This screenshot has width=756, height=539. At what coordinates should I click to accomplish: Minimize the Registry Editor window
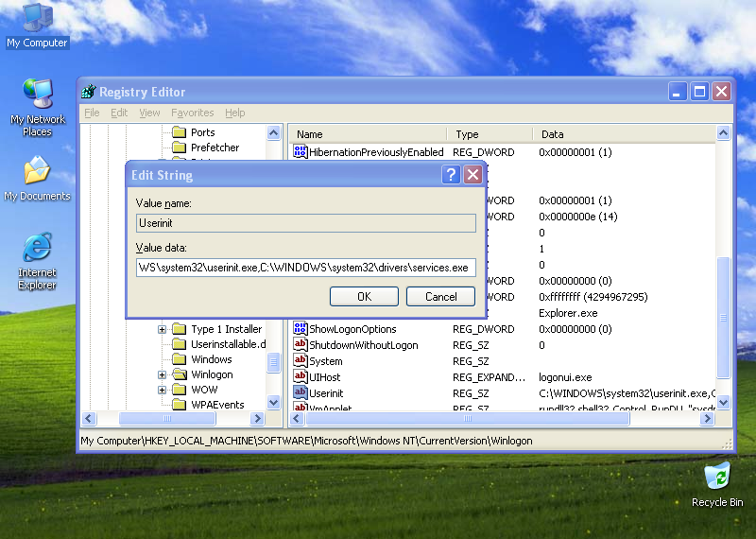677,91
